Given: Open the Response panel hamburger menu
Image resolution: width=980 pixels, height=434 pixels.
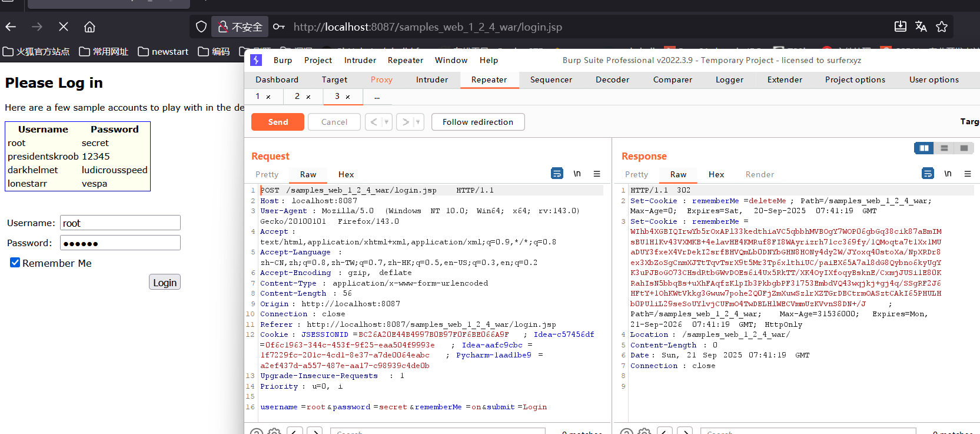Looking at the screenshot, I should (x=967, y=174).
